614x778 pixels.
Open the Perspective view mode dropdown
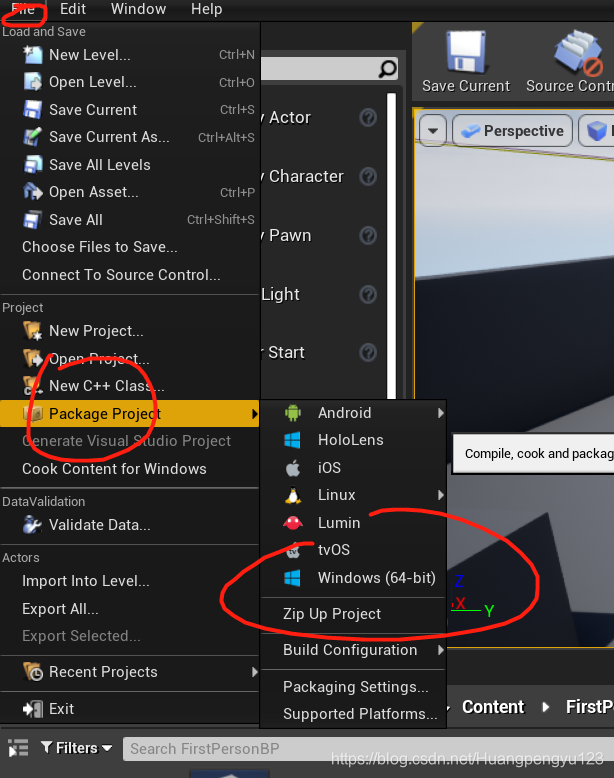point(512,130)
